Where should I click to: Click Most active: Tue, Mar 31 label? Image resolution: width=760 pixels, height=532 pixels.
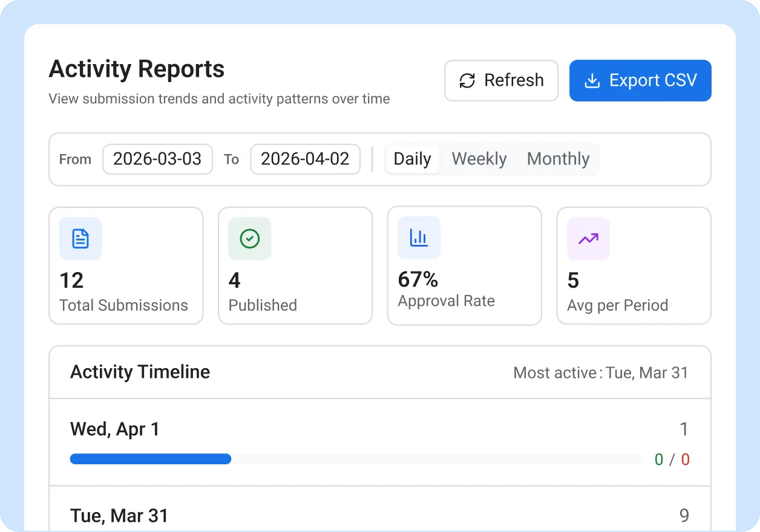[600, 372]
